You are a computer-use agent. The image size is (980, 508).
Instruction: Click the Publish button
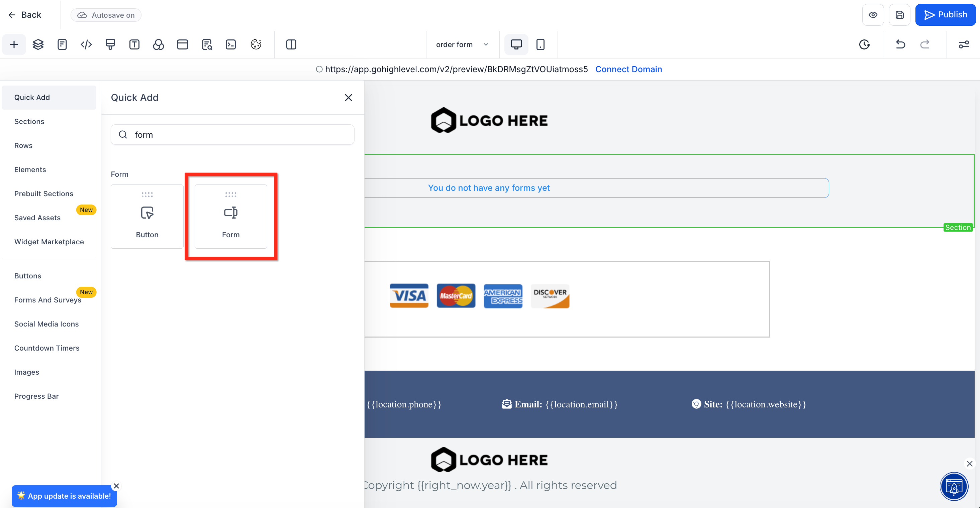(945, 15)
